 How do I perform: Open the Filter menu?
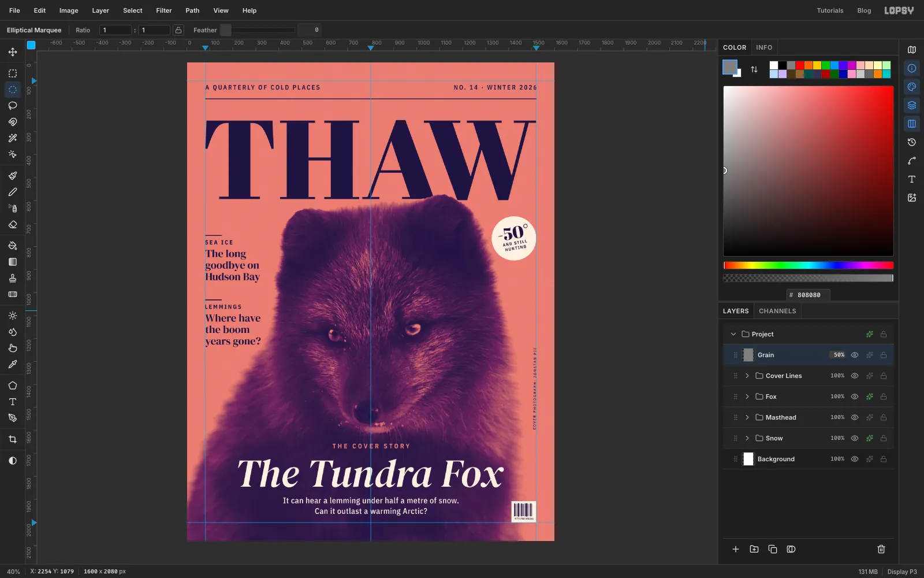[164, 10]
